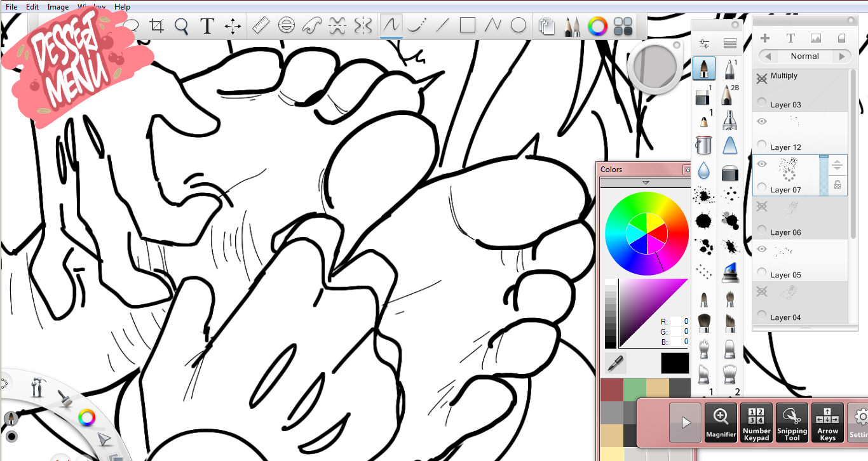
Task: Select the water drop blur brush
Action: [703, 170]
